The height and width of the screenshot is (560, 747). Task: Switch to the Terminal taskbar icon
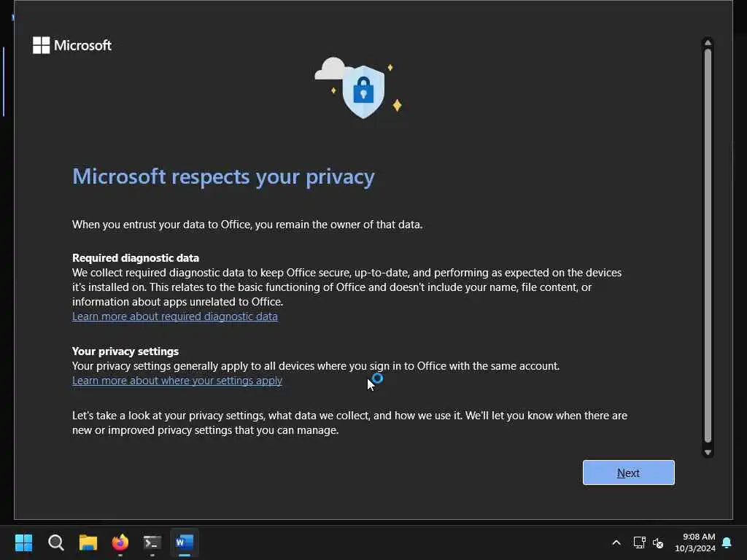point(152,542)
